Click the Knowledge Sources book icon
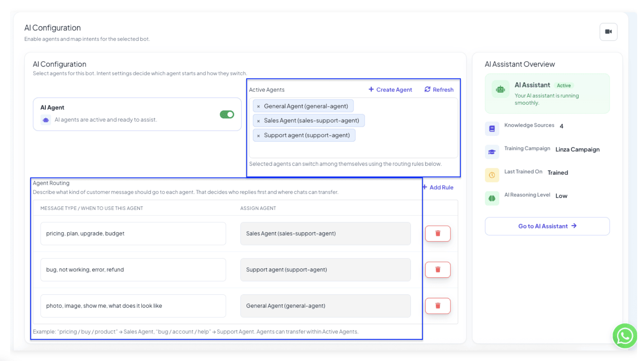This screenshot has height=361, width=644. point(492,129)
